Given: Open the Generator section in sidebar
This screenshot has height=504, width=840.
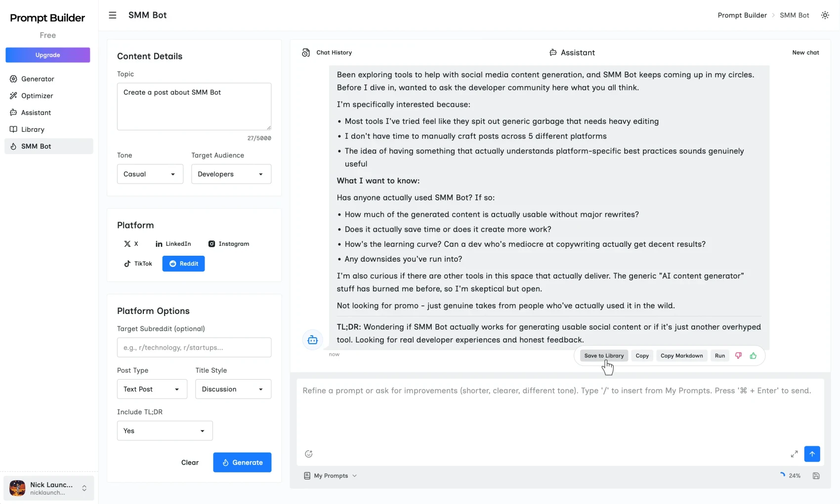Looking at the screenshot, I should pyautogui.click(x=38, y=79).
